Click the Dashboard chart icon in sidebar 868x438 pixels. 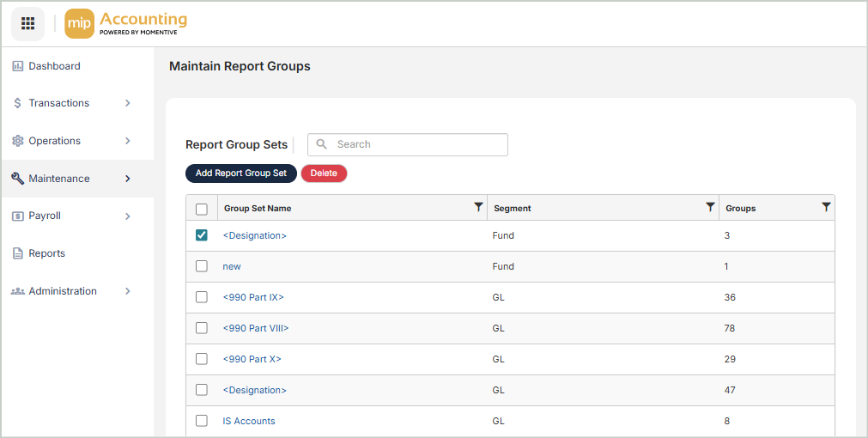point(17,66)
